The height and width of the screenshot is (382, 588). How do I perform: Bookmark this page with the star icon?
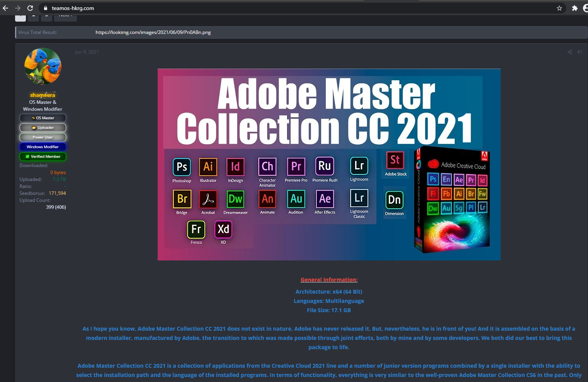click(559, 8)
